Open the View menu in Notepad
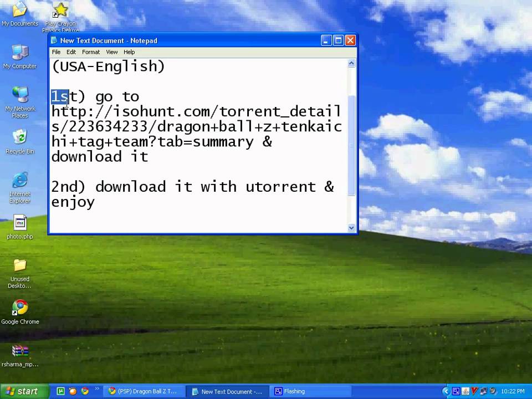The height and width of the screenshot is (399, 532). pos(111,52)
